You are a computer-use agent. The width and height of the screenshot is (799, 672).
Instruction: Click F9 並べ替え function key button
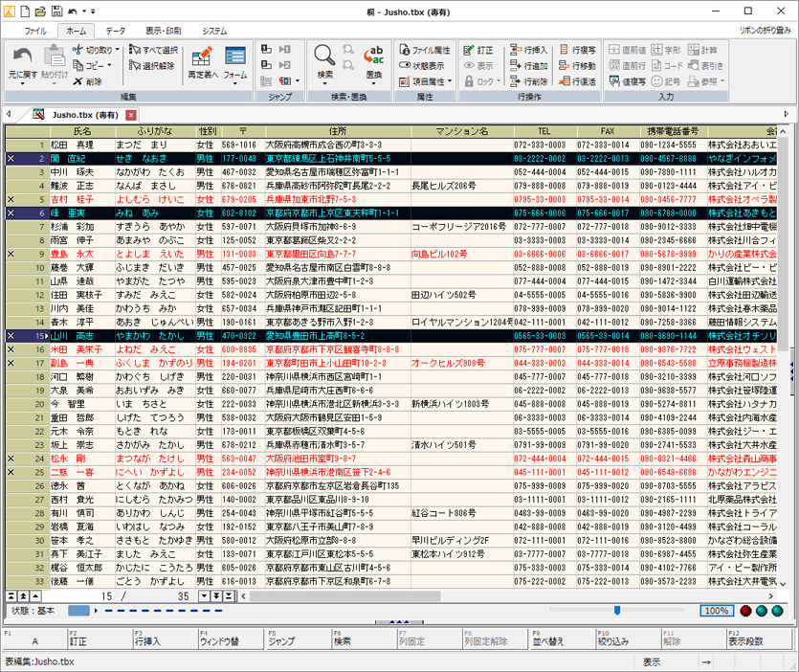click(x=562, y=638)
